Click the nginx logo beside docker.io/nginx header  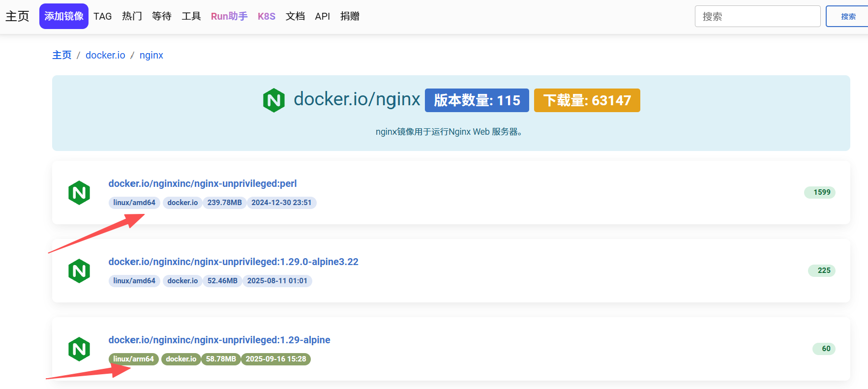coord(274,100)
